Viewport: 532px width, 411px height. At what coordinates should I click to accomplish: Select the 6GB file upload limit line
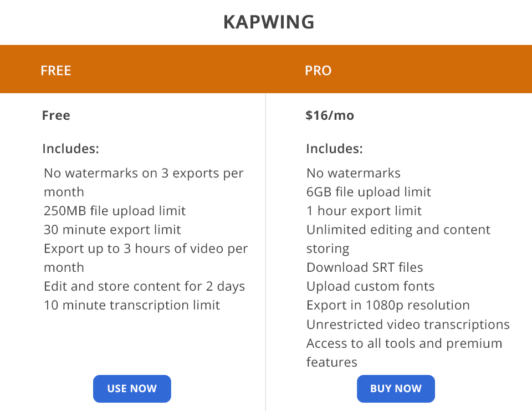[369, 192]
